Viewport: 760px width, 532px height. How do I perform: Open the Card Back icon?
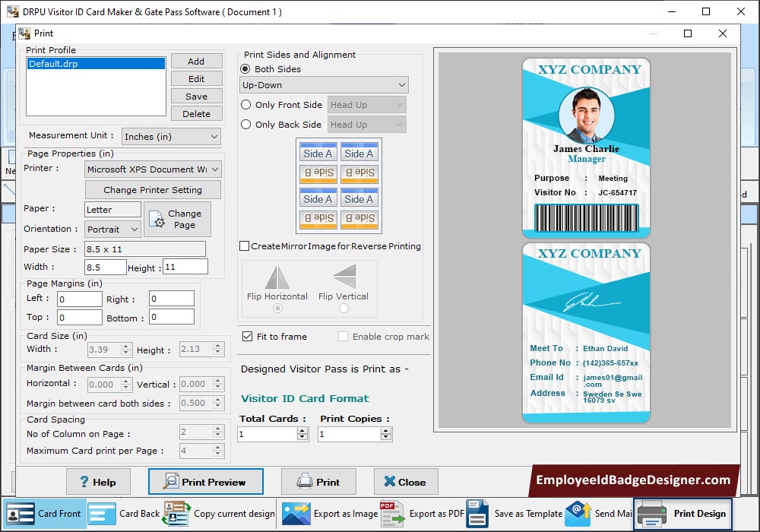(101, 514)
